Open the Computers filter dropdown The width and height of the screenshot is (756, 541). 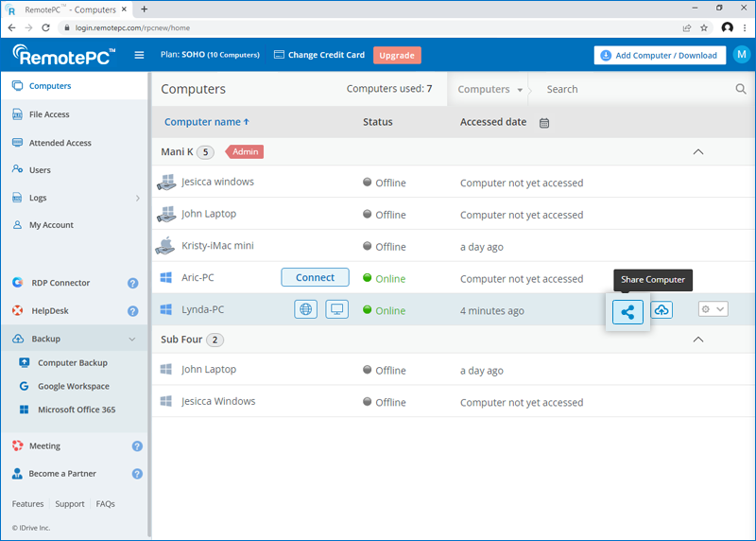click(x=490, y=90)
